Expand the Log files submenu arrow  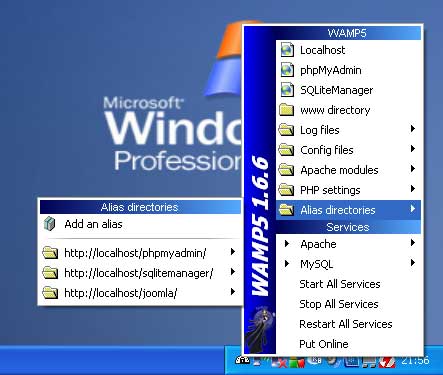click(413, 129)
